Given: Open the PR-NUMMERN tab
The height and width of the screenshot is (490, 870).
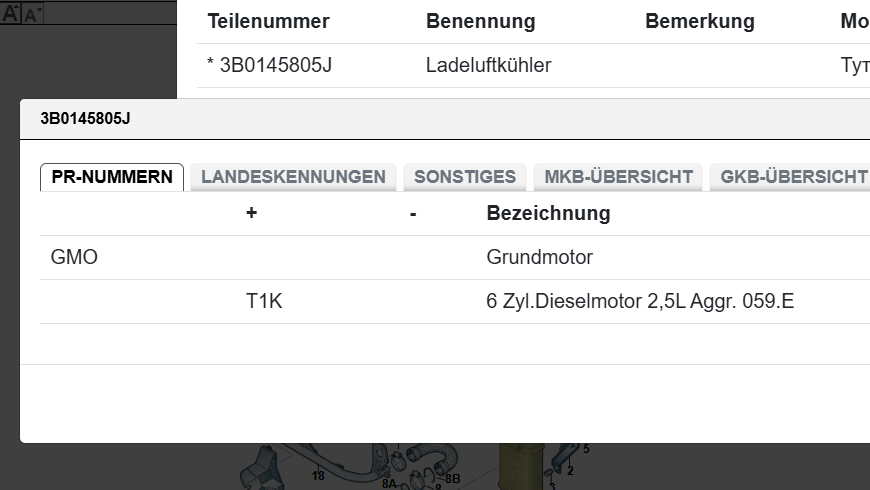Looking at the screenshot, I should coord(112,177).
